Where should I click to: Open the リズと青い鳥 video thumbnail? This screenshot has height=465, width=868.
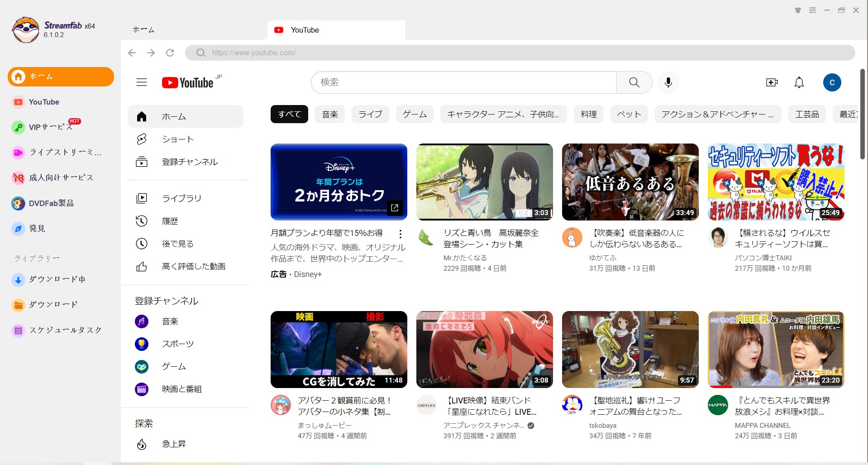(x=485, y=182)
